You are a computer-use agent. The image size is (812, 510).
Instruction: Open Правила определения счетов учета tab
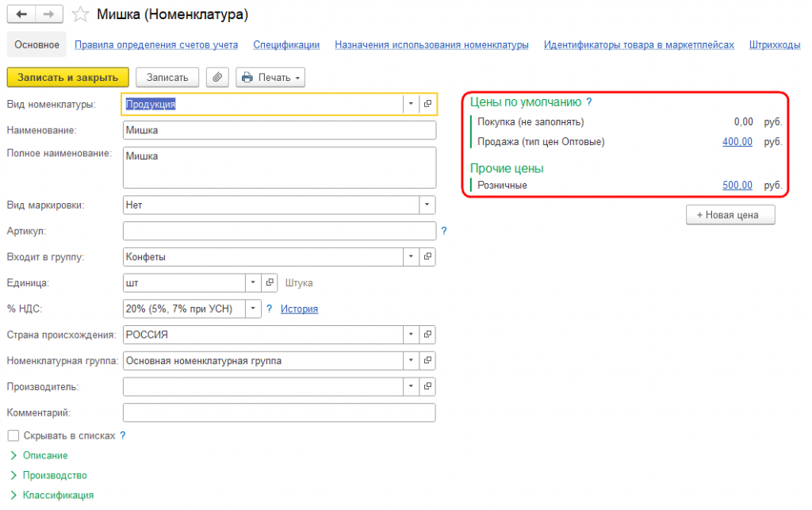pyautogui.click(x=156, y=45)
